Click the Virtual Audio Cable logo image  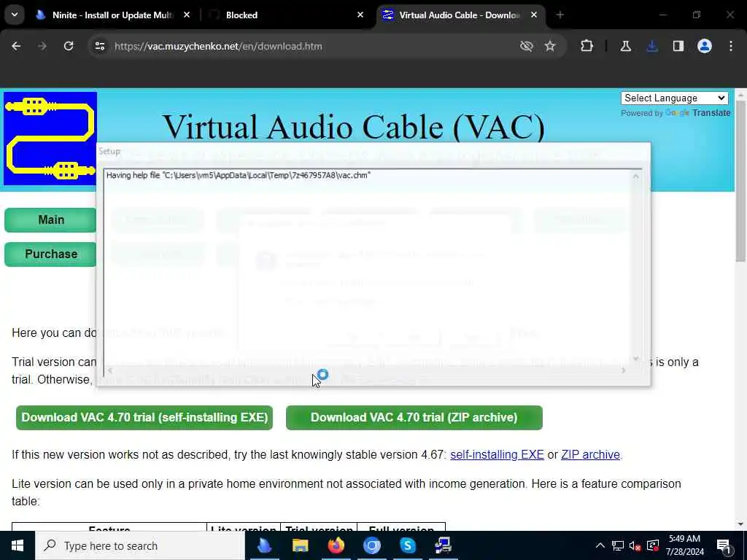(x=50, y=139)
